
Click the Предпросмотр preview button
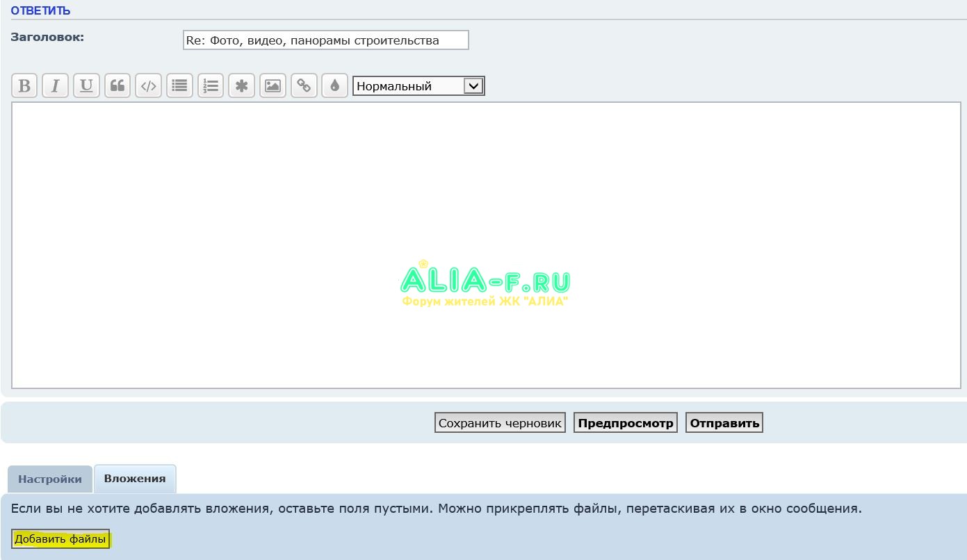(x=626, y=422)
